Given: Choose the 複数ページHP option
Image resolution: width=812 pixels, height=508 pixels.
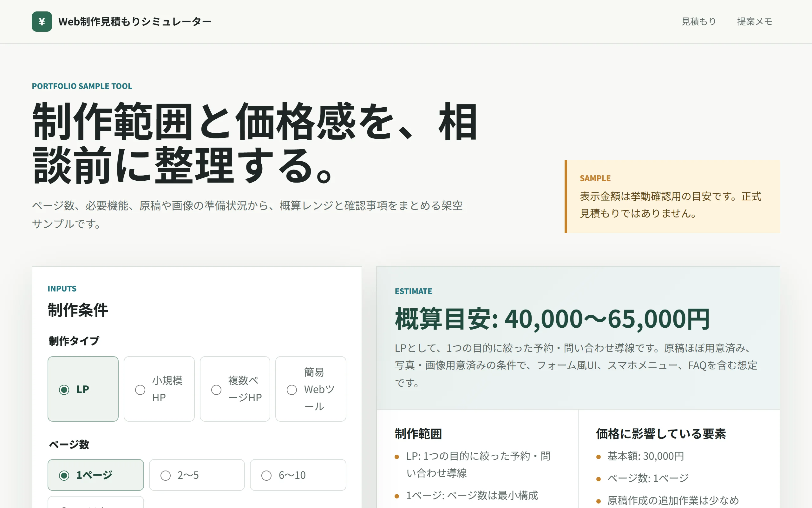Looking at the screenshot, I should (235, 389).
